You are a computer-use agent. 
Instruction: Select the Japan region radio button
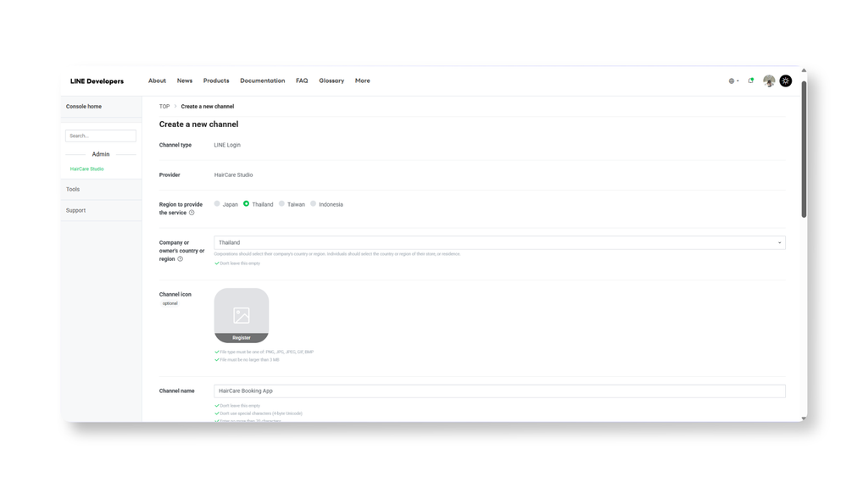217,203
